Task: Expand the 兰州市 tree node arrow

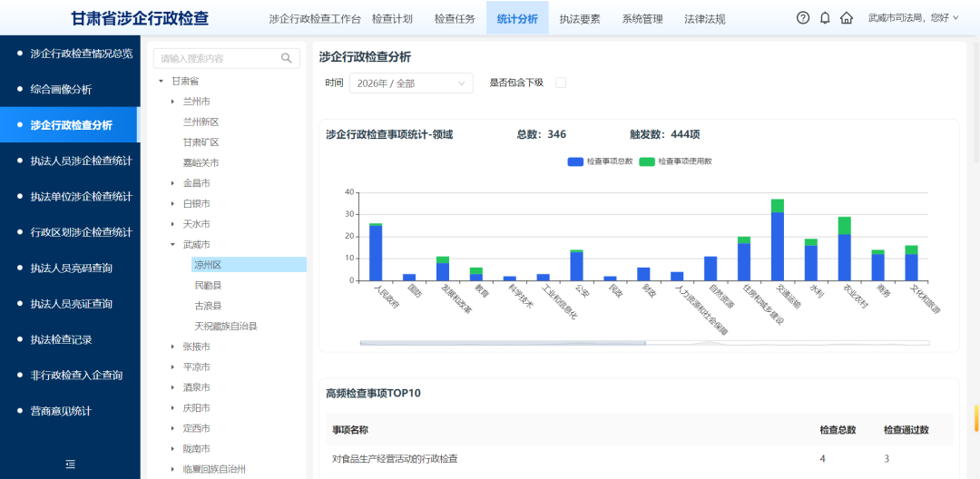Action: 172,102
